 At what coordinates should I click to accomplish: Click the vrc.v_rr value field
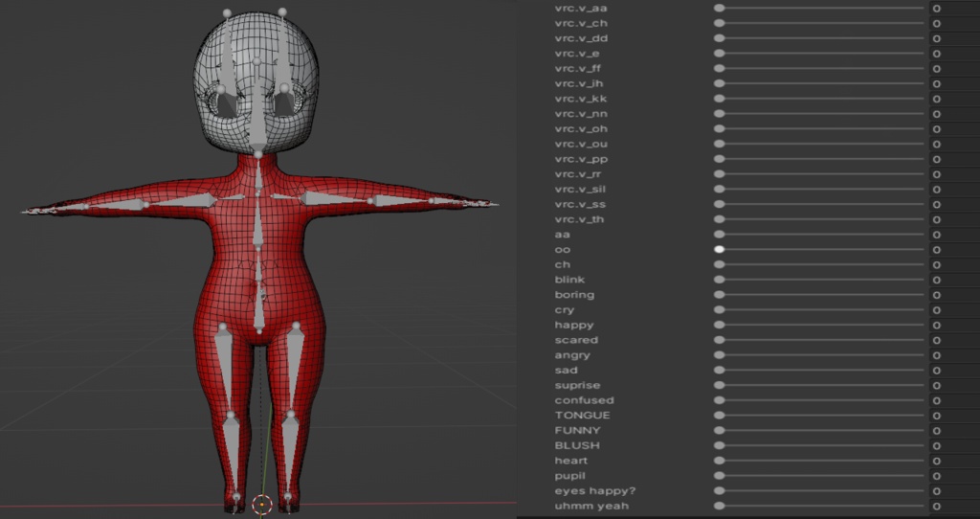pyautogui.click(x=954, y=174)
